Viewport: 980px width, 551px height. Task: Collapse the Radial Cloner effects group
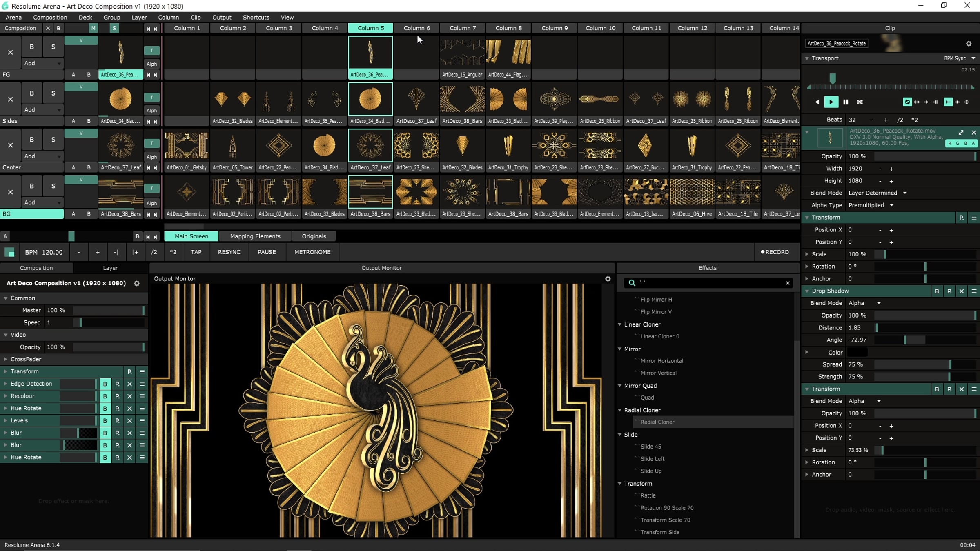620,410
